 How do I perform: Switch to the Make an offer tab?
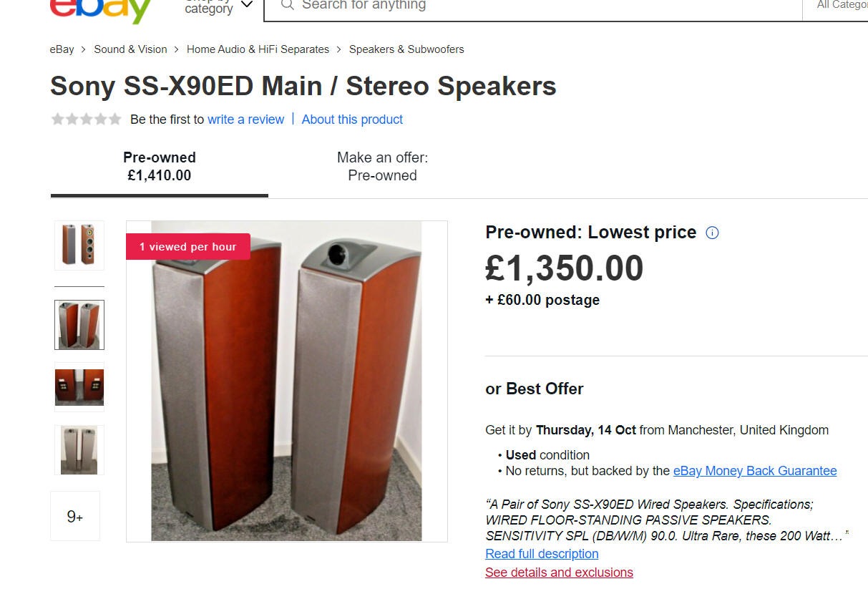(382, 167)
